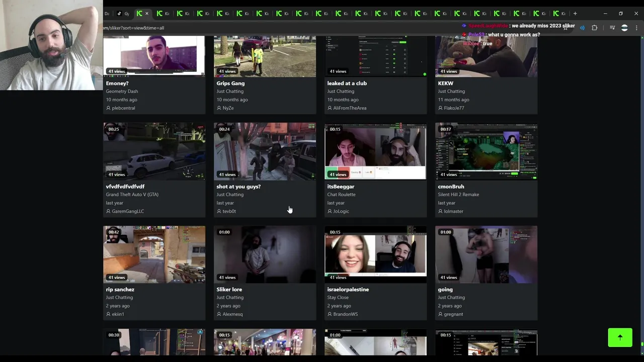Click user icon beside JoLogic
644x362 pixels.
[x=330, y=211]
